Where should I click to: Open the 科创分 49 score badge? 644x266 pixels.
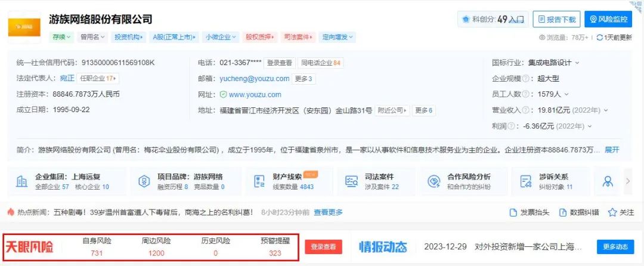click(493, 19)
